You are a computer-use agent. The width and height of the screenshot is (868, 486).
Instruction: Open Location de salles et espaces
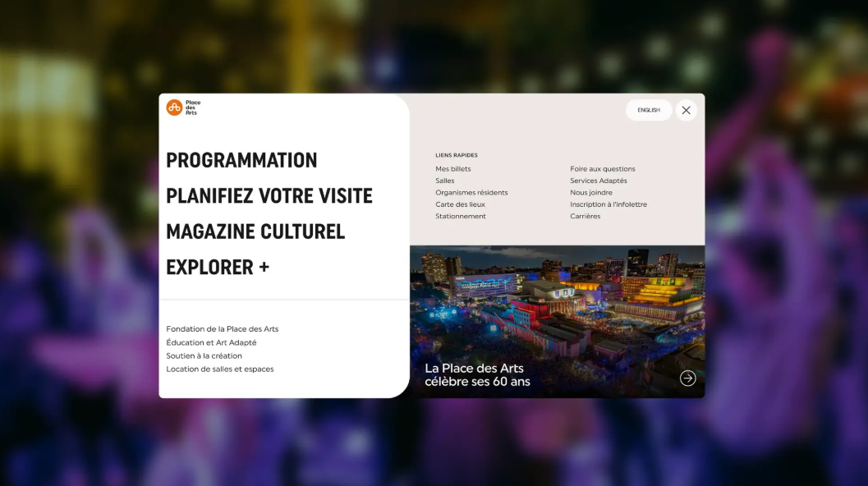point(219,369)
